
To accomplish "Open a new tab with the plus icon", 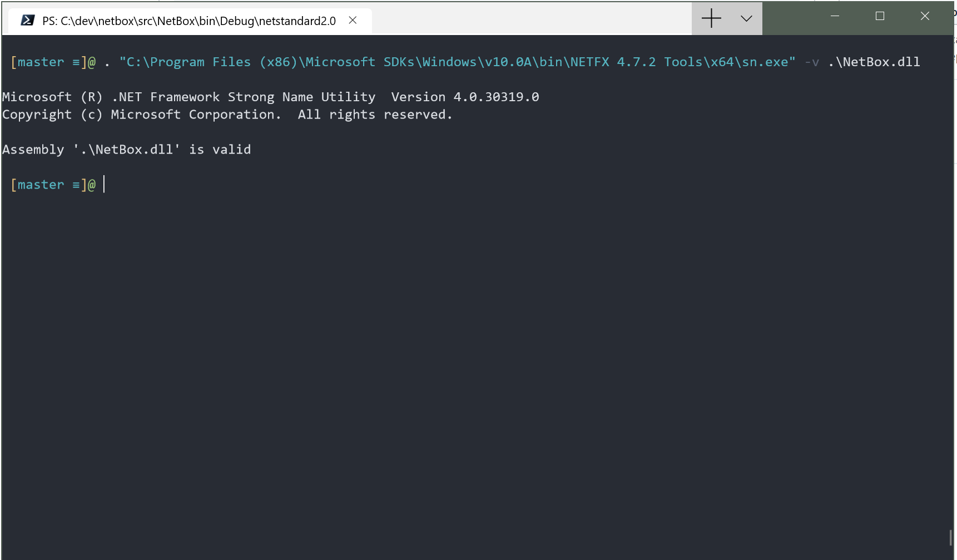I will (x=711, y=18).
